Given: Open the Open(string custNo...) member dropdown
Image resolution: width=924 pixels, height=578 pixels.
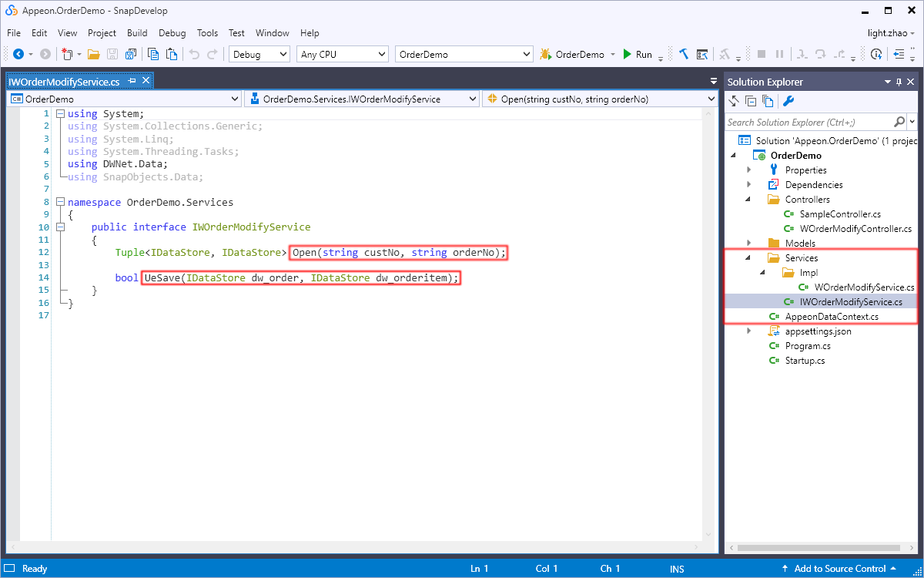Looking at the screenshot, I should tap(599, 99).
